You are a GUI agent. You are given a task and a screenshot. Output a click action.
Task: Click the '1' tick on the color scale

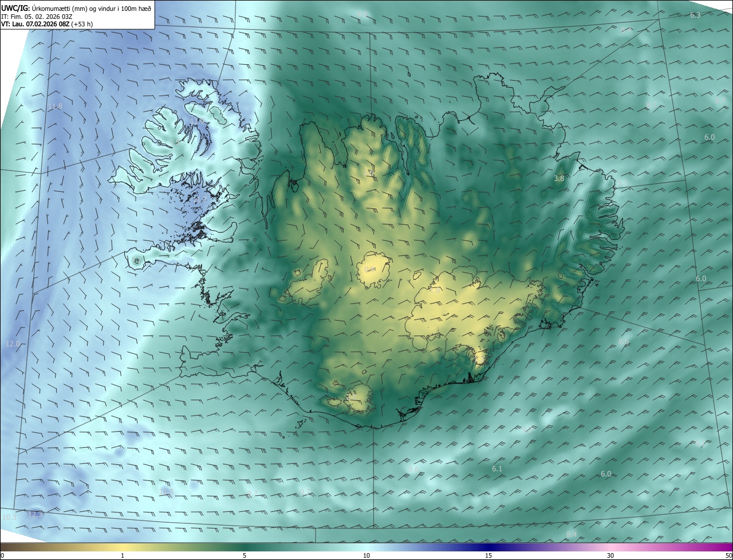tap(123, 555)
